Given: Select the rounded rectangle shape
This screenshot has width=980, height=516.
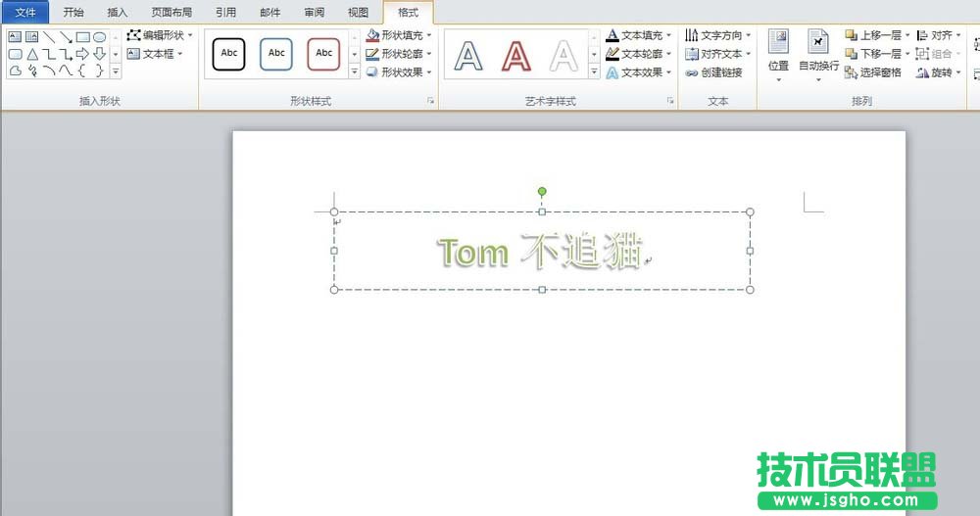Looking at the screenshot, I should pyautogui.click(x=15, y=55).
